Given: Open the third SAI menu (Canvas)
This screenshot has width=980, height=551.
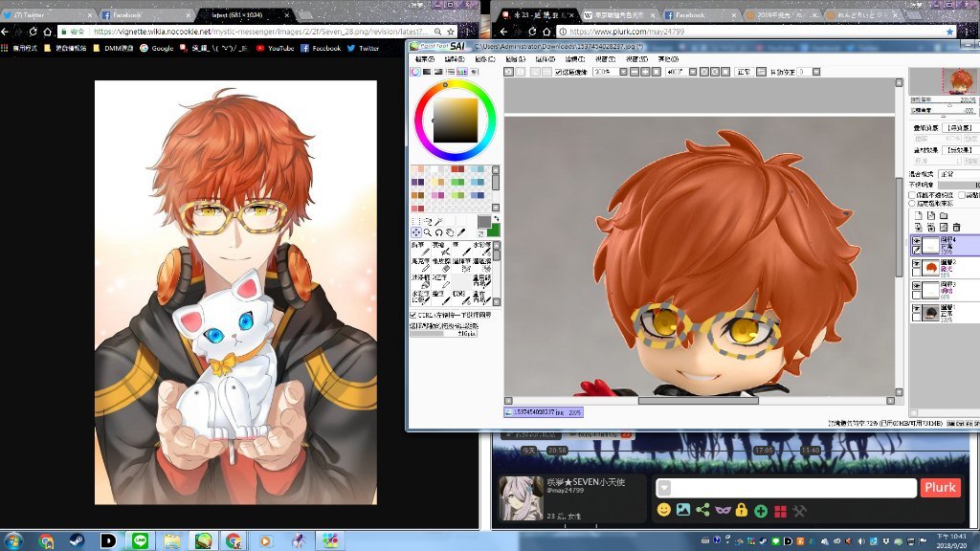Looking at the screenshot, I should click(484, 58).
